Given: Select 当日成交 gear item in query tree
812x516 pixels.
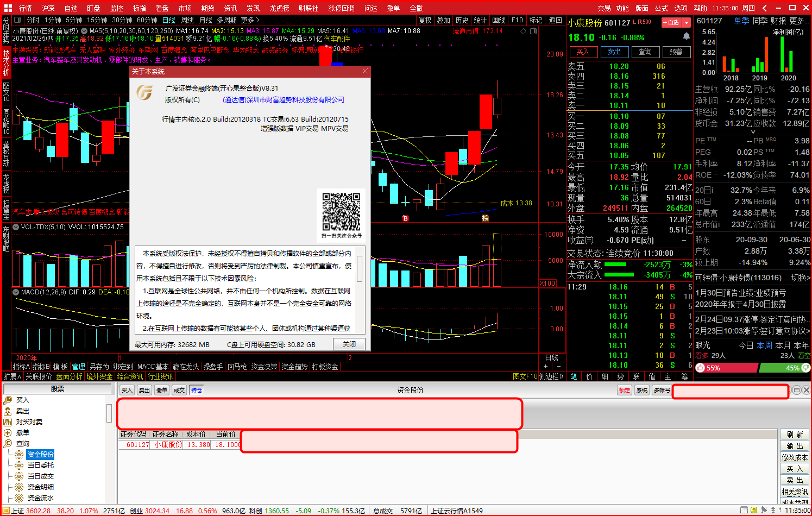Looking at the screenshot, I should coord(35,476).
